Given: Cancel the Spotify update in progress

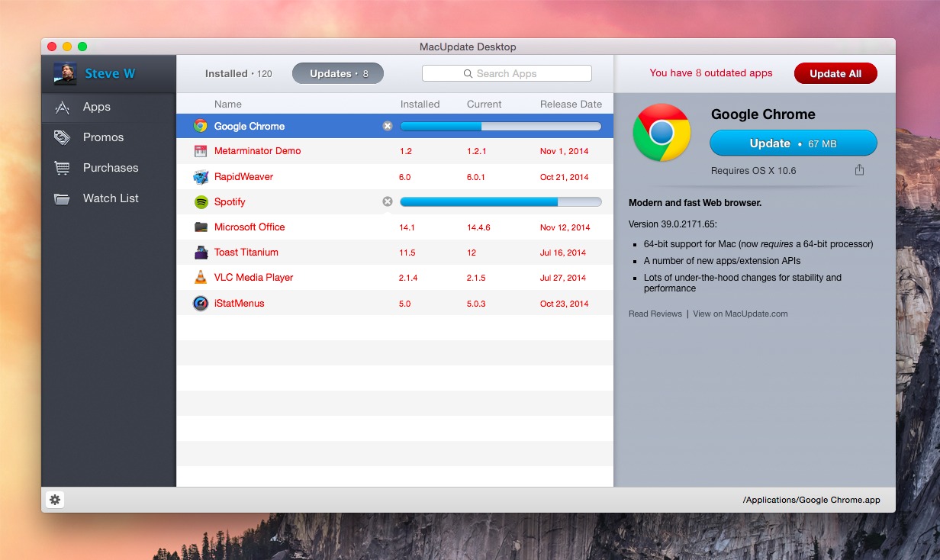Looking at the screenshot, I should point(388,201).
